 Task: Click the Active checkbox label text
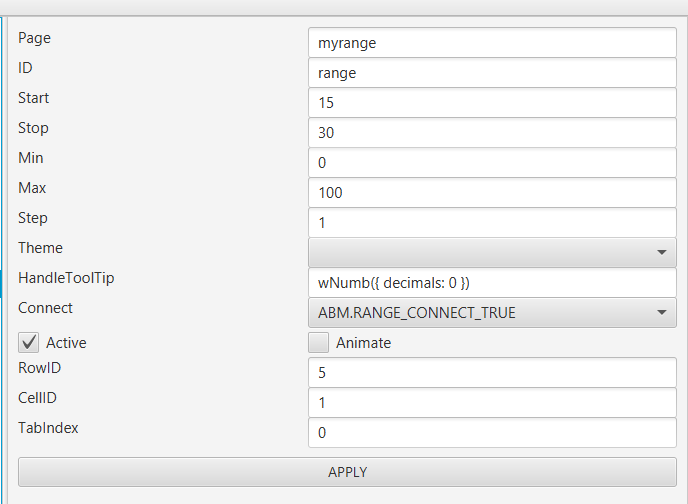[66, 343]
